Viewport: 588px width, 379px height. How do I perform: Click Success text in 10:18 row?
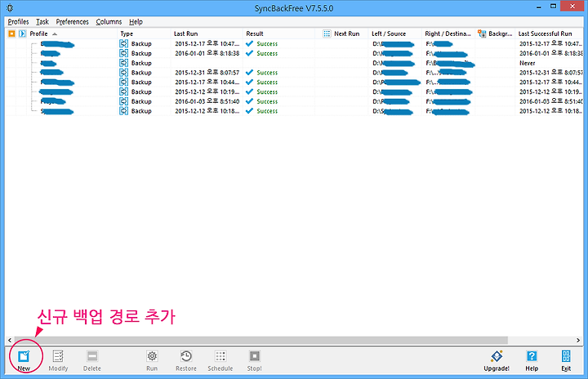pyautogui.click(x=267, y=111)
